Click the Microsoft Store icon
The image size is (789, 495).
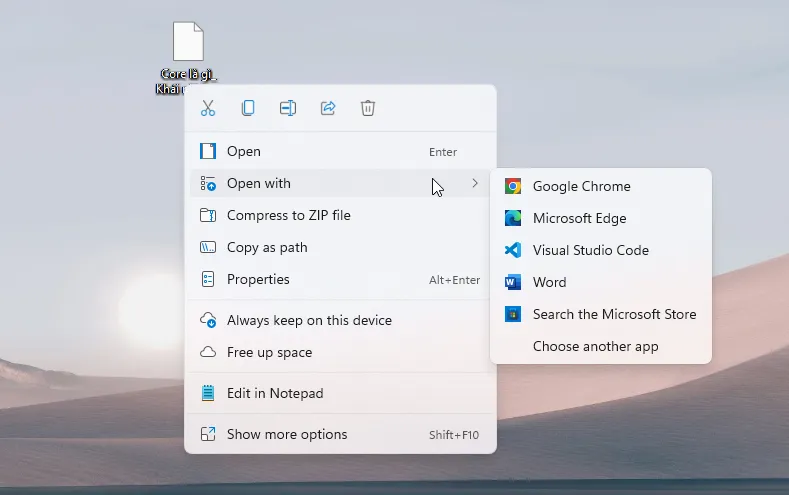513,314
